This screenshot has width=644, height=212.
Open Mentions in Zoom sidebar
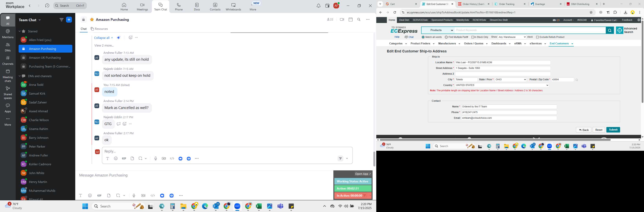pyautogui.click(x=8, y=34)
